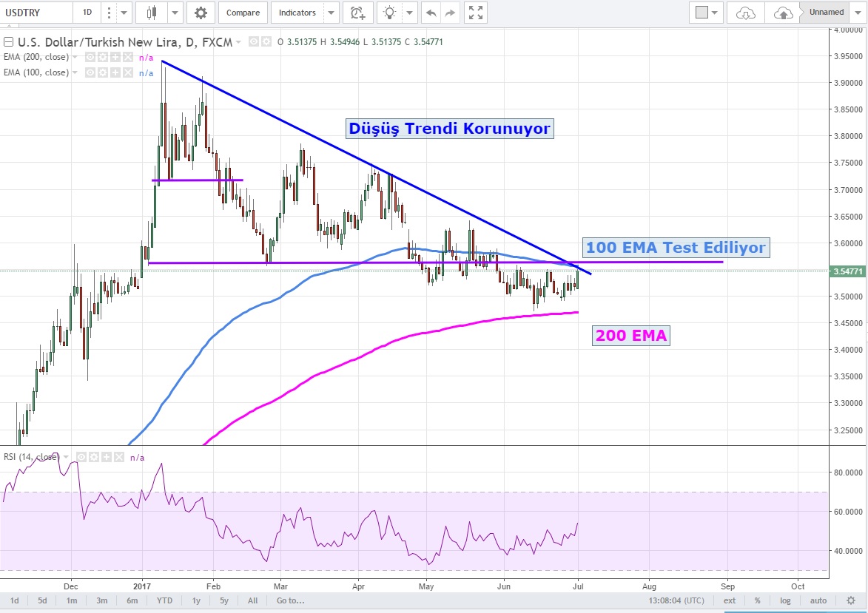
Task: Toggle auto scale at bottom right
Action: point(818,601)
